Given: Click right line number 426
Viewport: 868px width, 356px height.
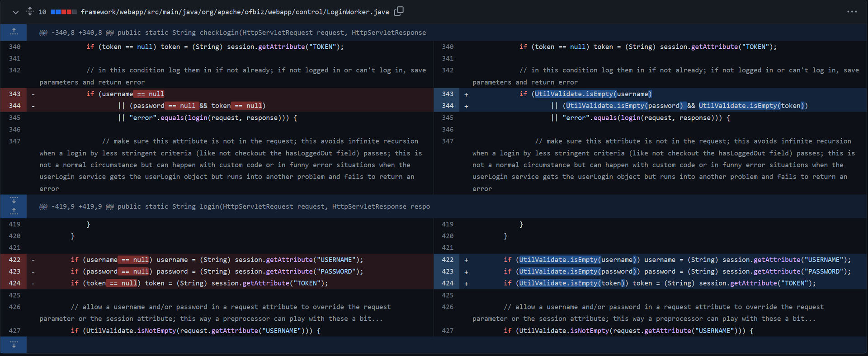Looking at the screenshot, I should click(x=448, y=307).
